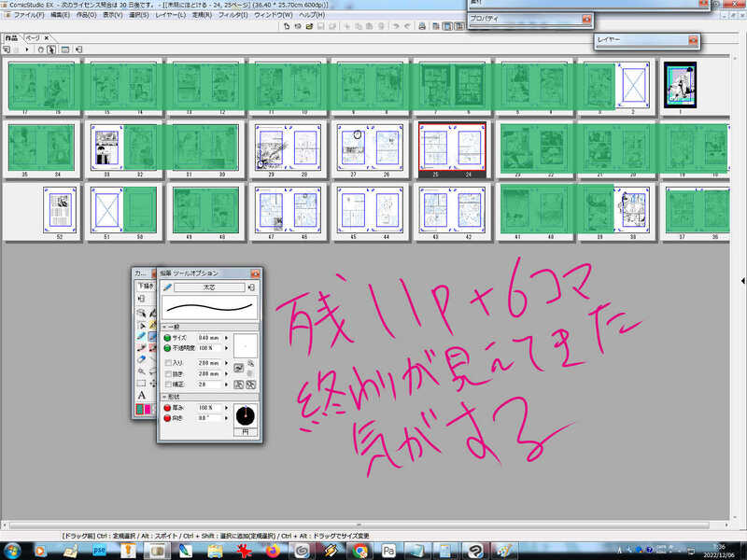This screenshot has width=747, height=560.
Task: Click the print icon in the toolbar
Action: pyautogui.click(x=422, y=26)
